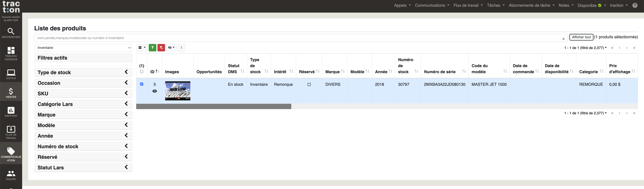Open Flux de travail in sidebar

[11, 133]
